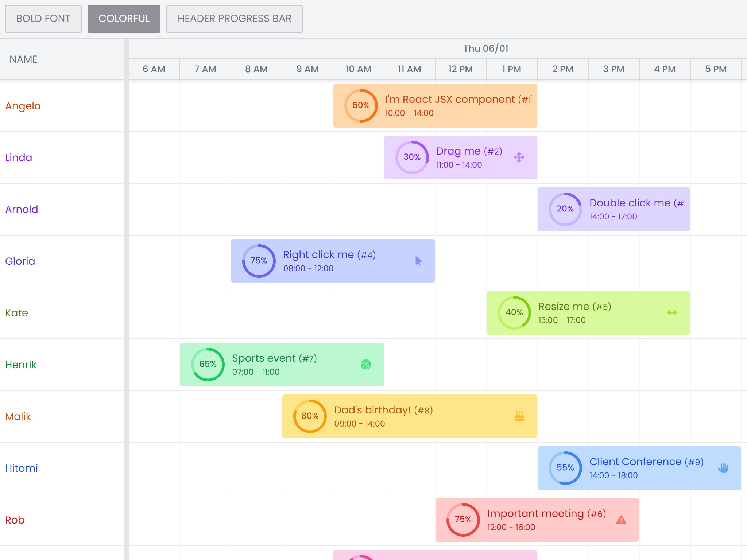Click the hand icon in Client Conference event
This screenshot has width=747, height=560.
[723, 468]
